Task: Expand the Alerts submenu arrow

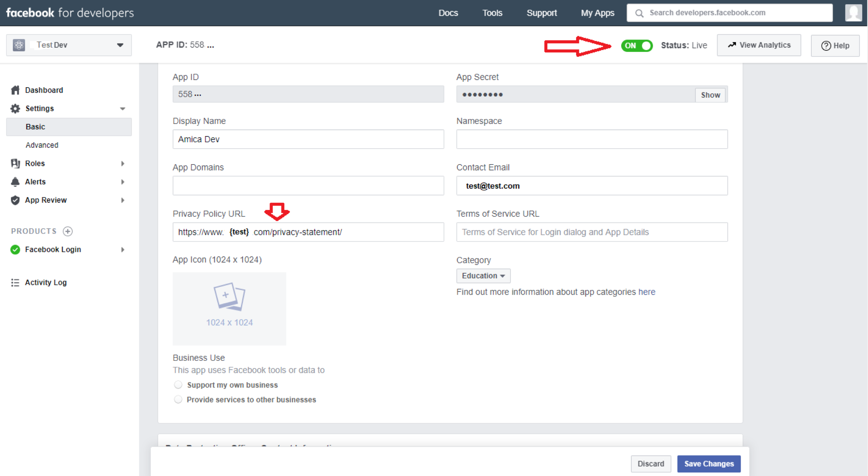Action: point(123,182)
